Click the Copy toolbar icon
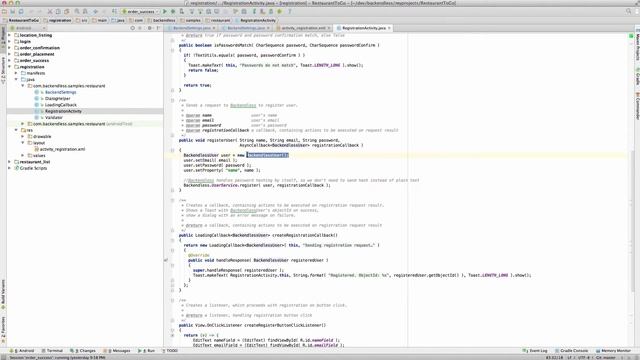Viewport: 640px width, 360px height. 58,11
